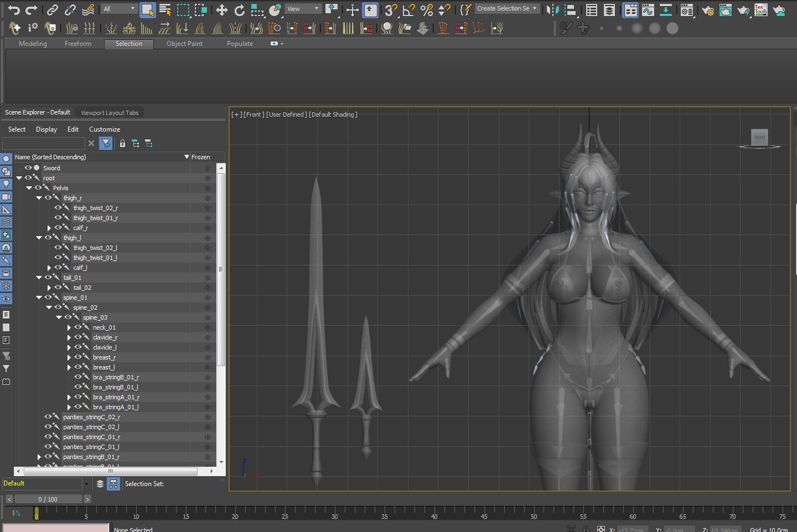Image resolution: width=797 pixels, height=532 pixels.
Task: Open the Freeform ribbon tab
Action: point(78,44)
